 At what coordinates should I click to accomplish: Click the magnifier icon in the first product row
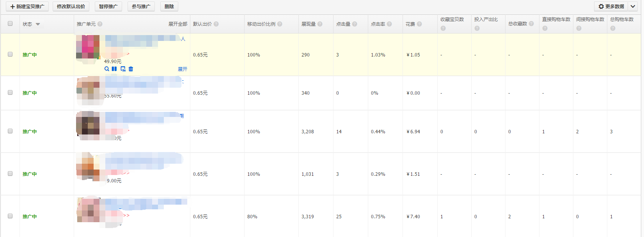coord(107,69)
